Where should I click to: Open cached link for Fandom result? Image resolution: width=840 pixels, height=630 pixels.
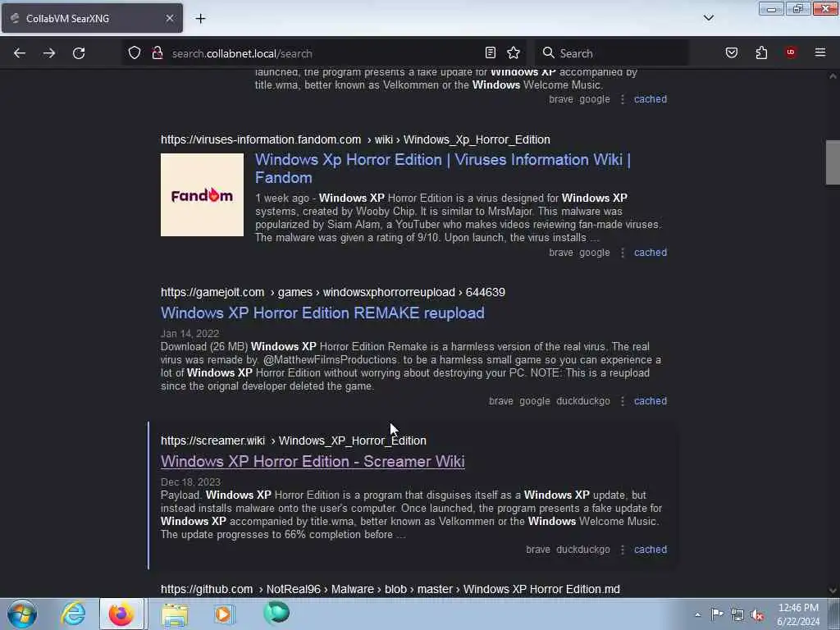click(651, 253)
